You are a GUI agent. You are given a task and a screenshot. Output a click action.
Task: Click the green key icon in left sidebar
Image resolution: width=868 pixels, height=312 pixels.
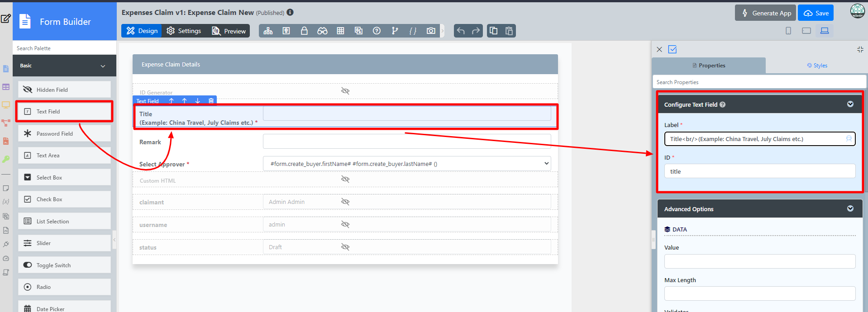(6, 159)
